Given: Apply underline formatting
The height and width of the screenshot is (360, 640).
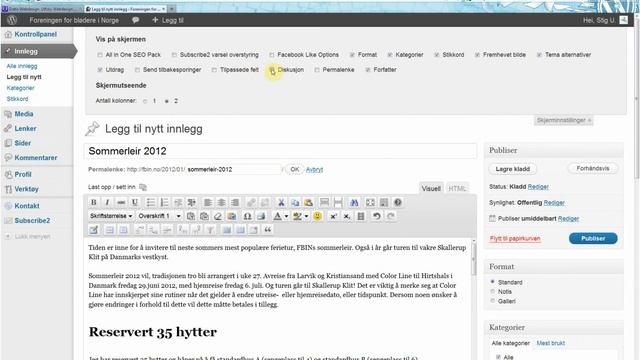Looking at the screenshot, I should point(135,202).
